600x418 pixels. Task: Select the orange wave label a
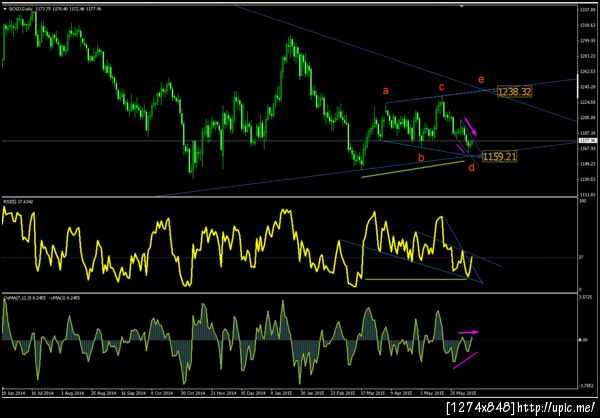tap(386, 91)
